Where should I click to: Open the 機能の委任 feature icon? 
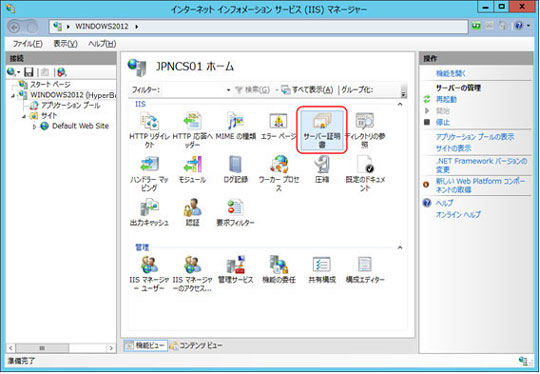(x=279, y=270)
